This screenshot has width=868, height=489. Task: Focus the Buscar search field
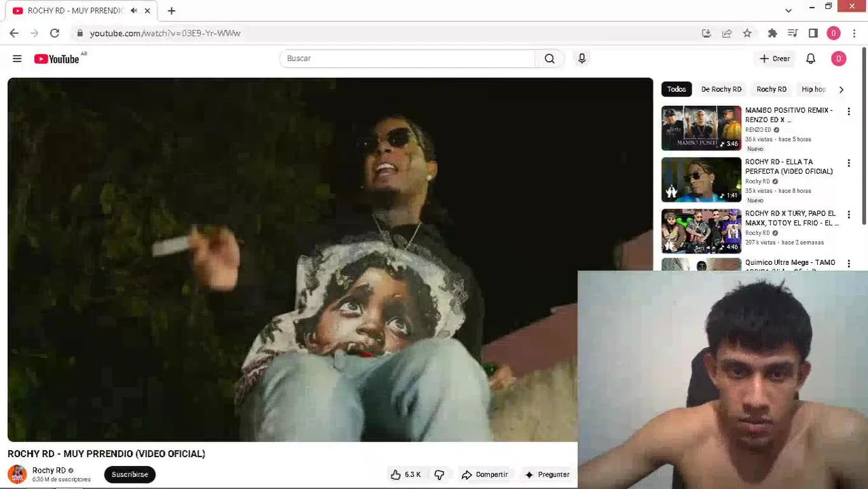(408, 58)
